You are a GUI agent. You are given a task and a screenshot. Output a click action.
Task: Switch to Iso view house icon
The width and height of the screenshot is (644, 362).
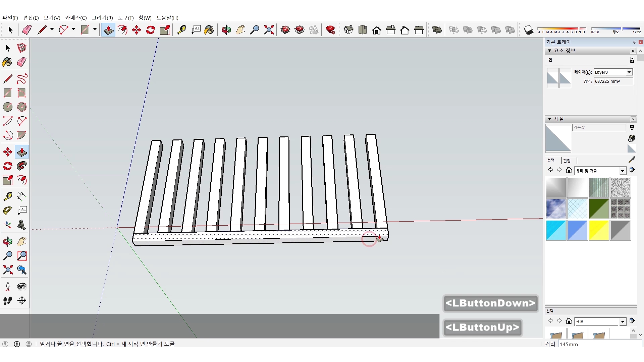pos(348,30)
